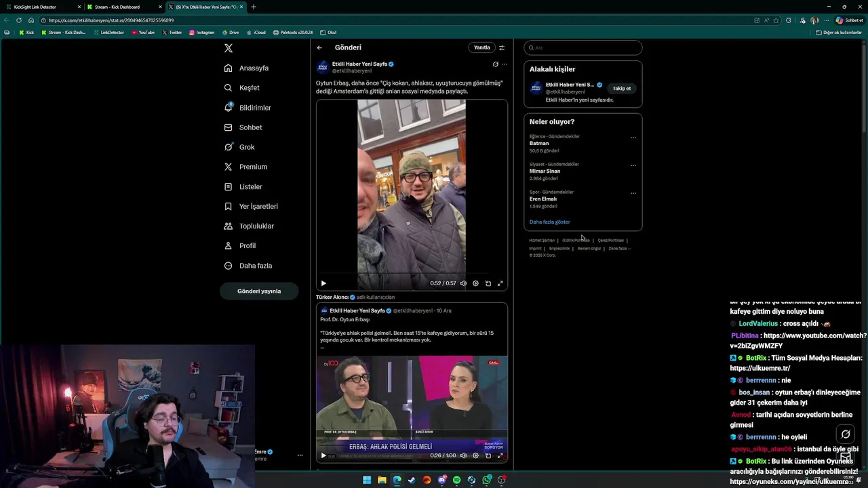Open Keşfet explore page
Screen dimensions: 868x488
tap(241, 87)
